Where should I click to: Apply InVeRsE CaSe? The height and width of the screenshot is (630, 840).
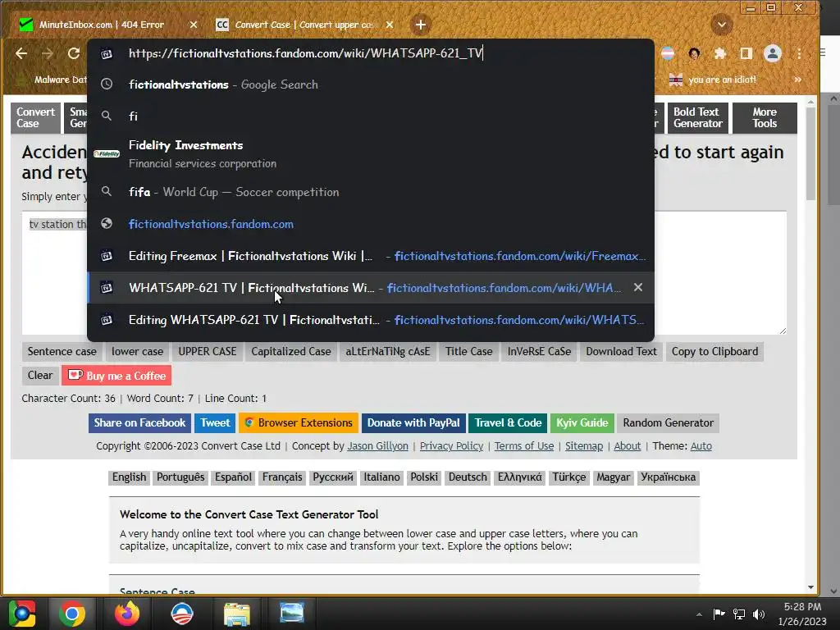539,351
